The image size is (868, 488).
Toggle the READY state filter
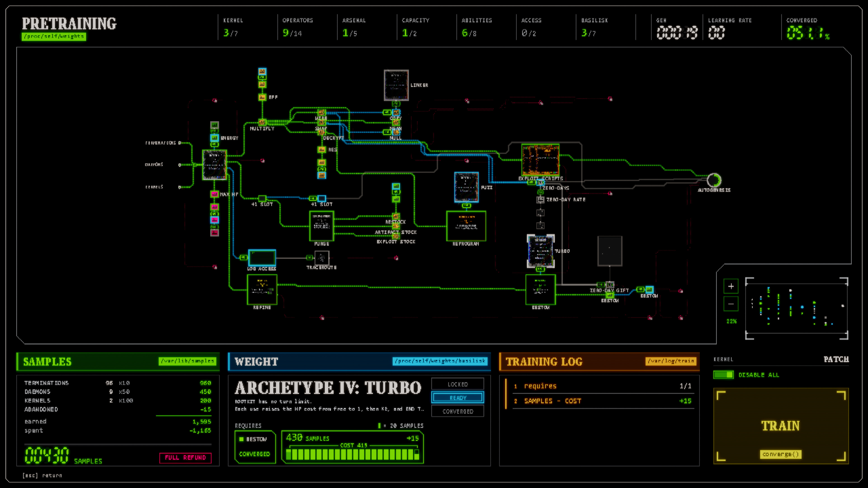pyautogui.click(x=458, y=398)
